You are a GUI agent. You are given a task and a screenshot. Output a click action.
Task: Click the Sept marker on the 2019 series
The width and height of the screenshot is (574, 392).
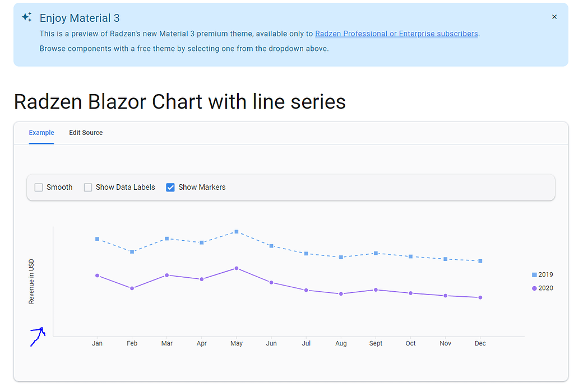pos(376,253)
